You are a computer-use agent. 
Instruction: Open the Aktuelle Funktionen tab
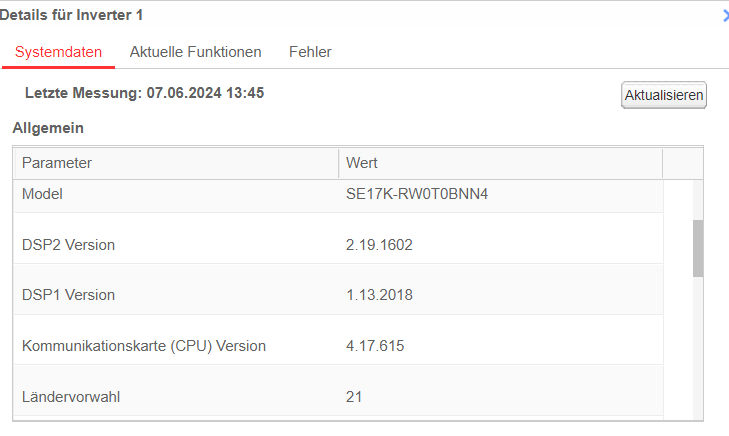pos(195,52)
